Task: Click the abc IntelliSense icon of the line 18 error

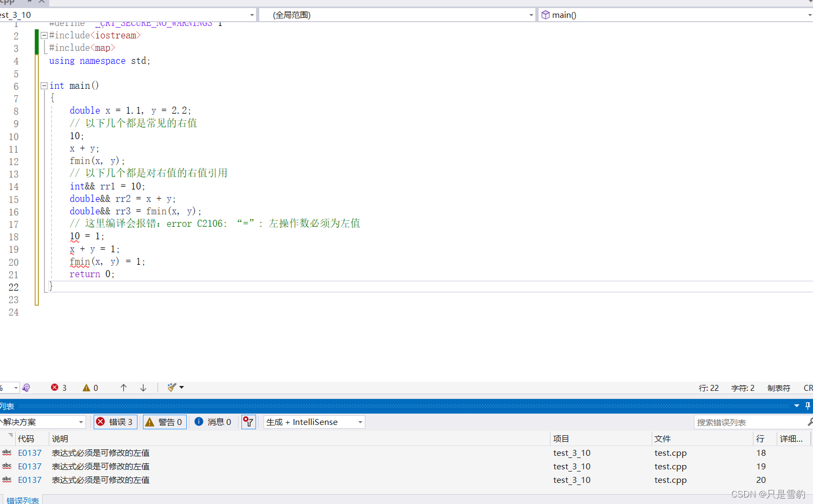Action: click(x=7, y=453)
